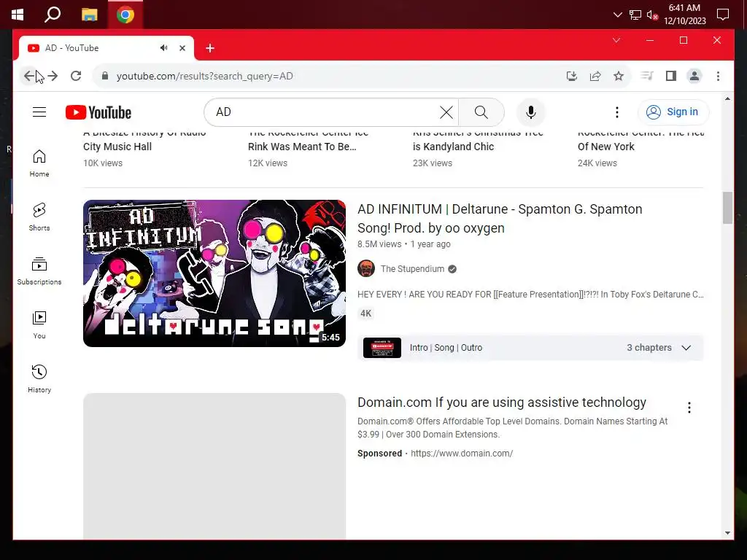
Task: Close the AD - YouTube tab
Action: pos(182,48)
